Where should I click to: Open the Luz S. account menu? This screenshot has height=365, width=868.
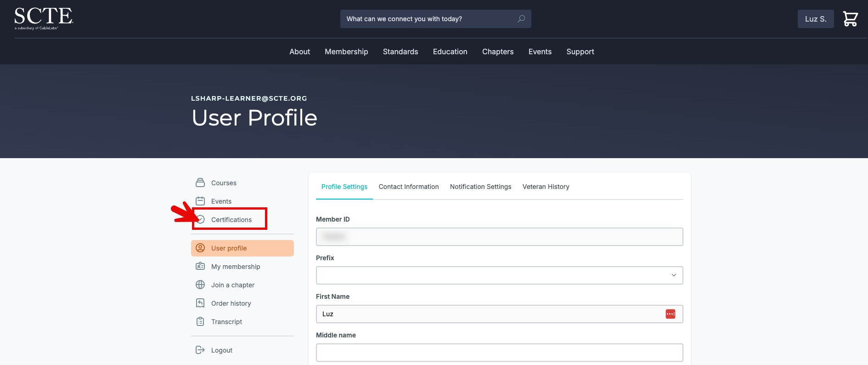click(815, 19)
